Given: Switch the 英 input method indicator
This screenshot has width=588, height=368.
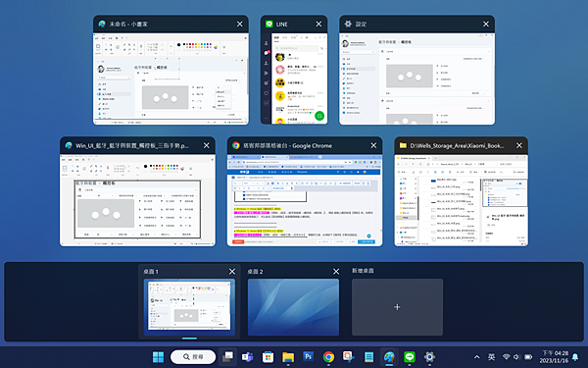Looking at the screenshot, I should (491, 357).
